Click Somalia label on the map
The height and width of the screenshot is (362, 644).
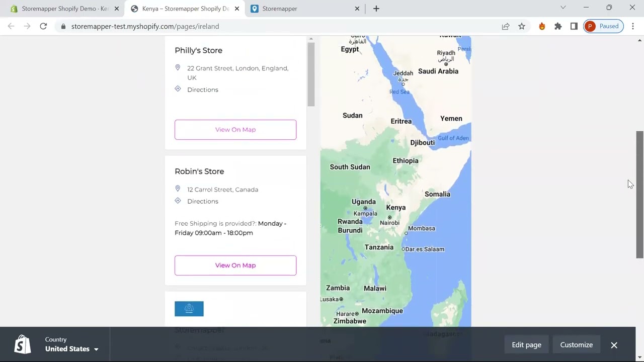[x=437, y=194]
